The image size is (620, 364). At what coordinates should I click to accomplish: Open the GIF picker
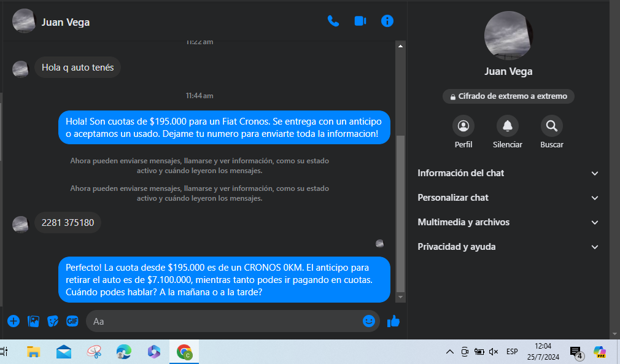pyautogui.click(x=72, y=321)
